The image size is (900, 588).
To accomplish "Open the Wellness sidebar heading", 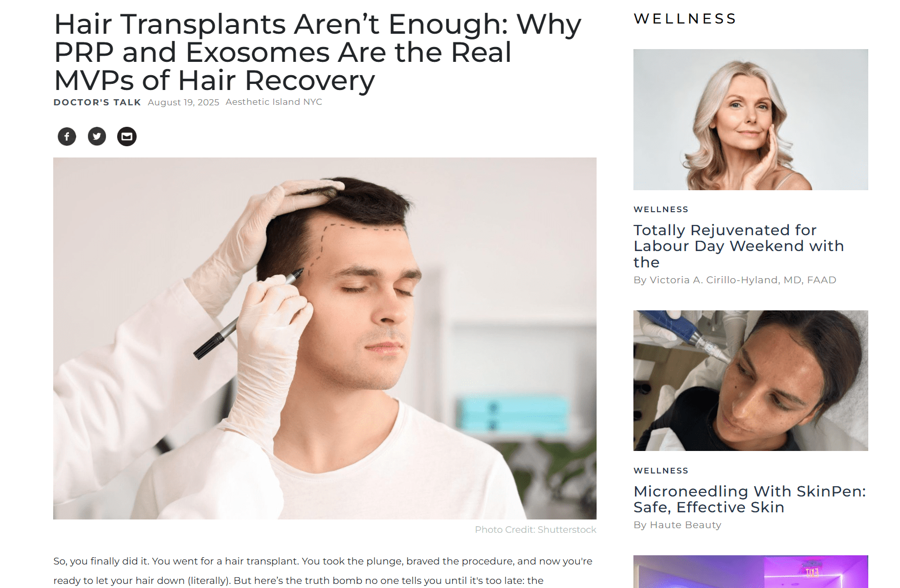I will click(685, 19).
